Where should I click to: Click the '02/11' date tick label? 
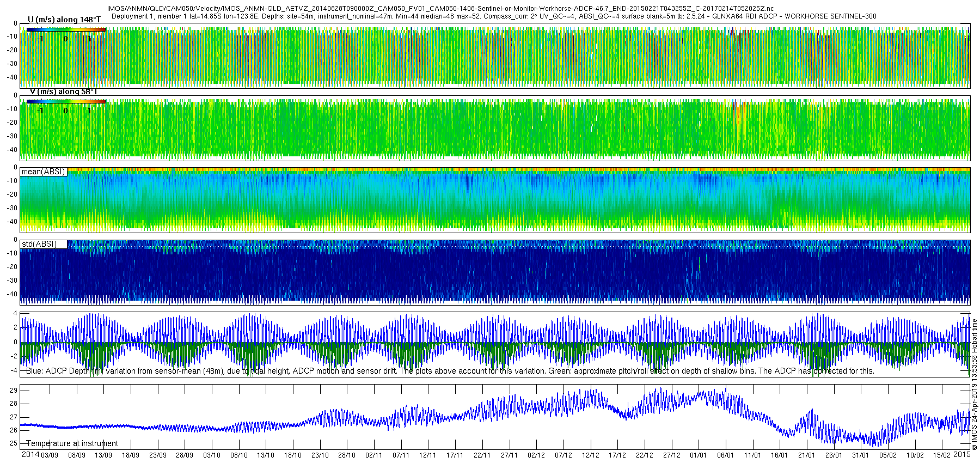click(x=374, y=455)
